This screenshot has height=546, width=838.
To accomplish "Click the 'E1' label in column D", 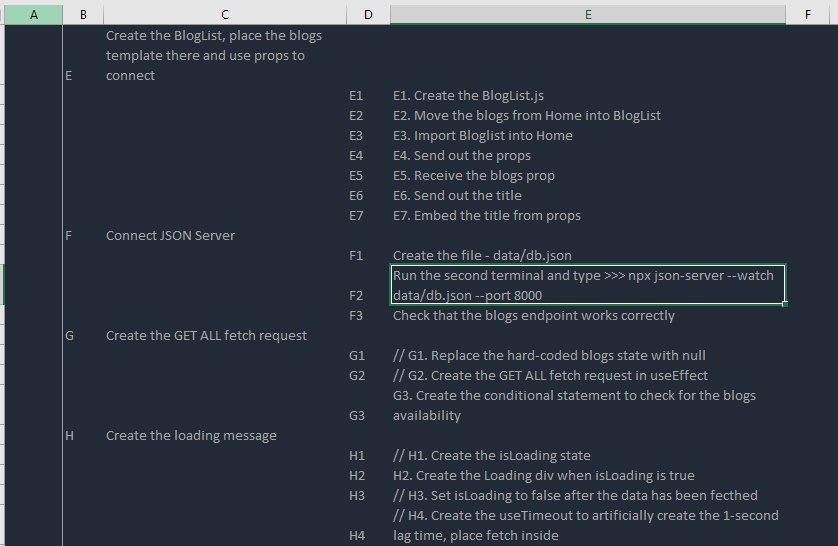I will pyautogui.click(x=356, y=96).
